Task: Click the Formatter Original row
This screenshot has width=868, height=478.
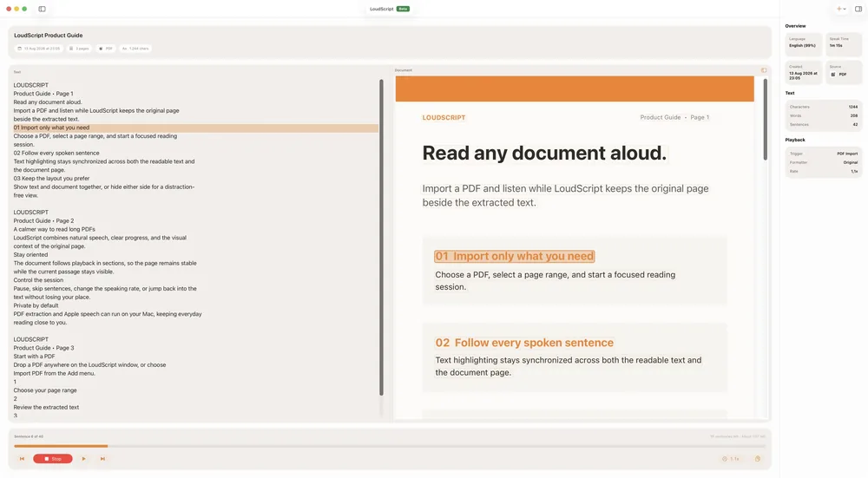Action: pyautogui.click(x=823, y=162)
